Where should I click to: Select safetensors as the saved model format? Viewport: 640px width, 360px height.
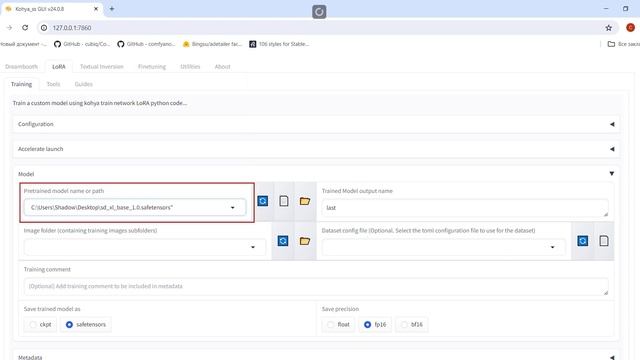pos(86,324)
